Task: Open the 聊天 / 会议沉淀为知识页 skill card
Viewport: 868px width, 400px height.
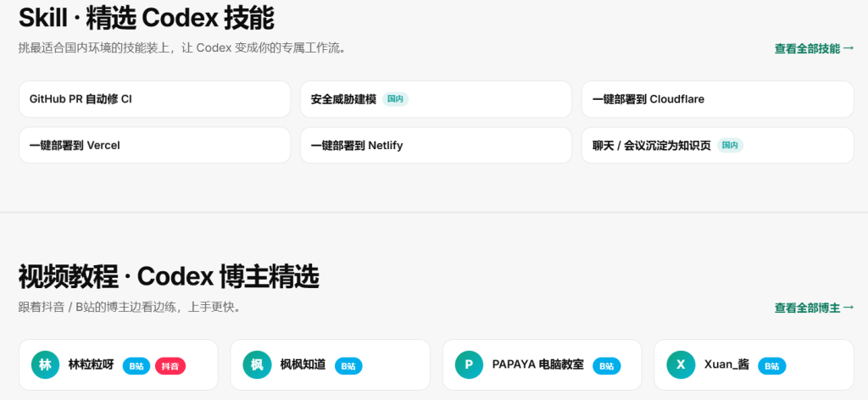Action: click(x=717, y=146)
